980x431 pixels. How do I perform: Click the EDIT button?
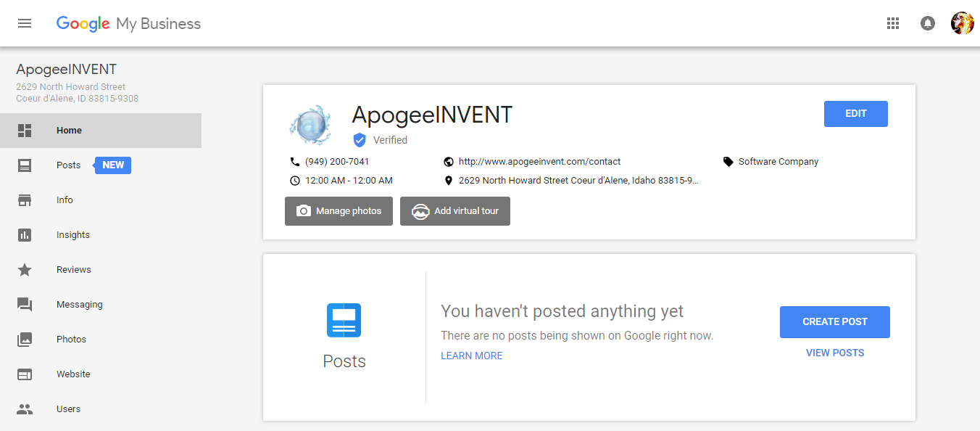pyautogui.click(x=855, y=114)
